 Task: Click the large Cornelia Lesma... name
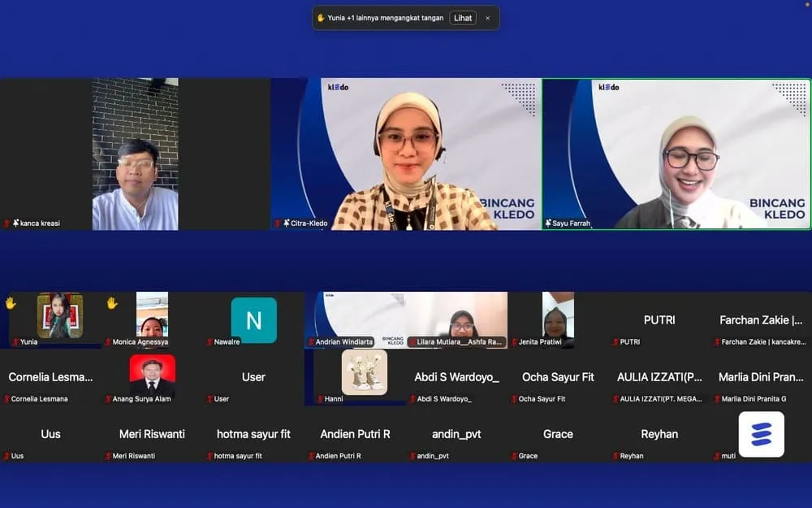[x=50, y=377]
